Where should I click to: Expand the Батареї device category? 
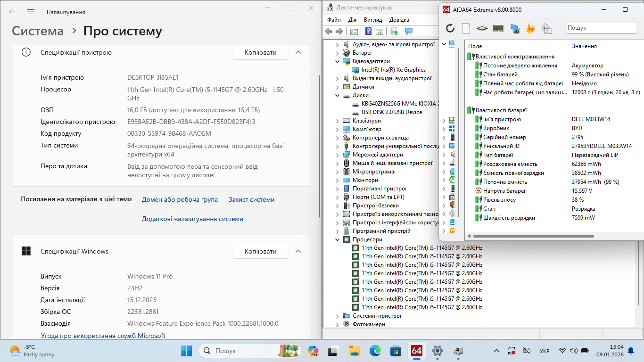coord(338,53)
